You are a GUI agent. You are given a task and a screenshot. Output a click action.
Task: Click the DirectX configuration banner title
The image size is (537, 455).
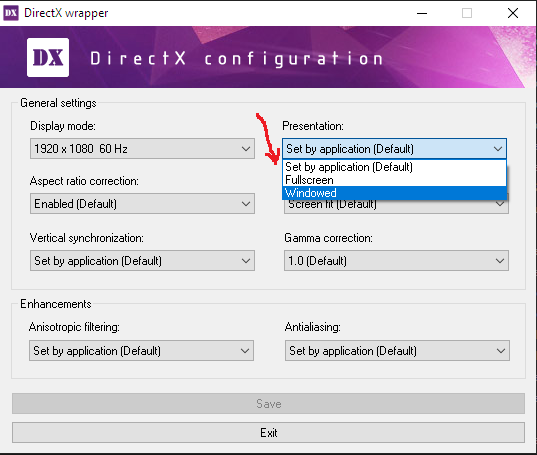point(236,59)
